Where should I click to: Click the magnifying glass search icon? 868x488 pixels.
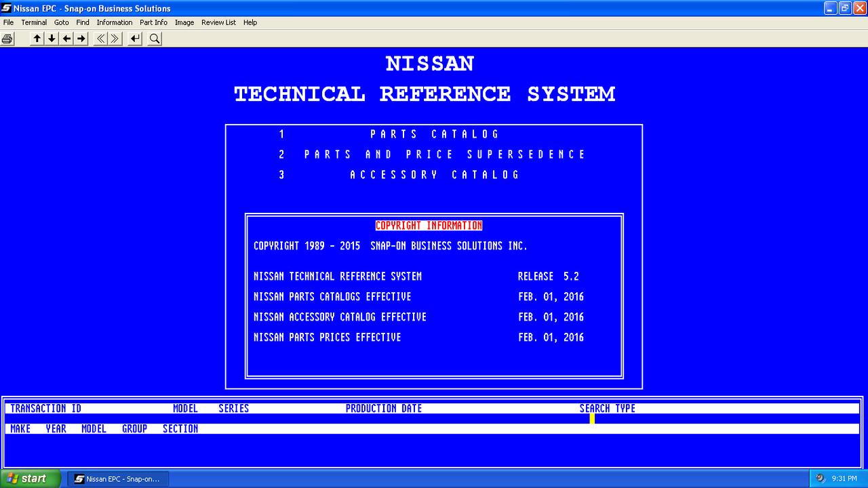coord(155,39)
